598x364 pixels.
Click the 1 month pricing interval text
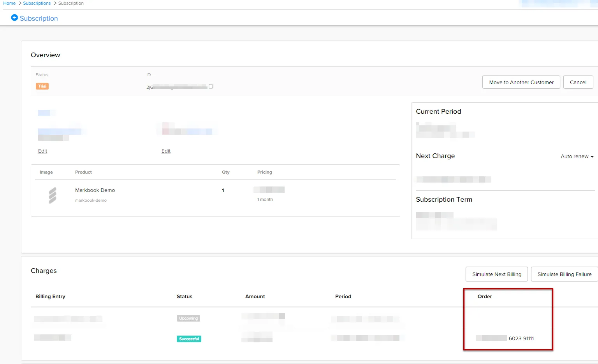(265, 199)
